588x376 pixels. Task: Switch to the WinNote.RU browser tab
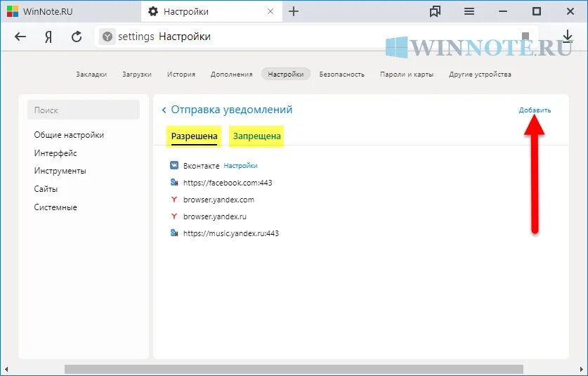click(71, 12)
